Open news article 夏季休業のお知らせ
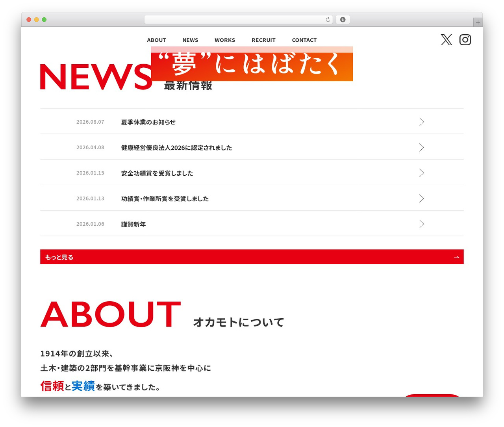 [x=252, y=121]
